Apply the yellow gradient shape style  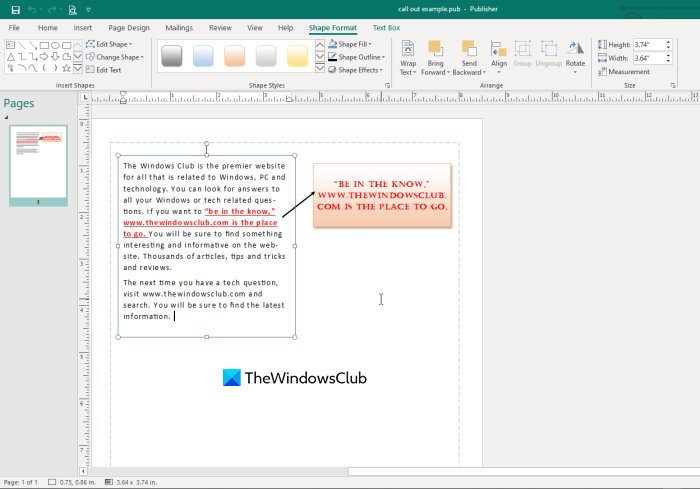tap(297, 57)
